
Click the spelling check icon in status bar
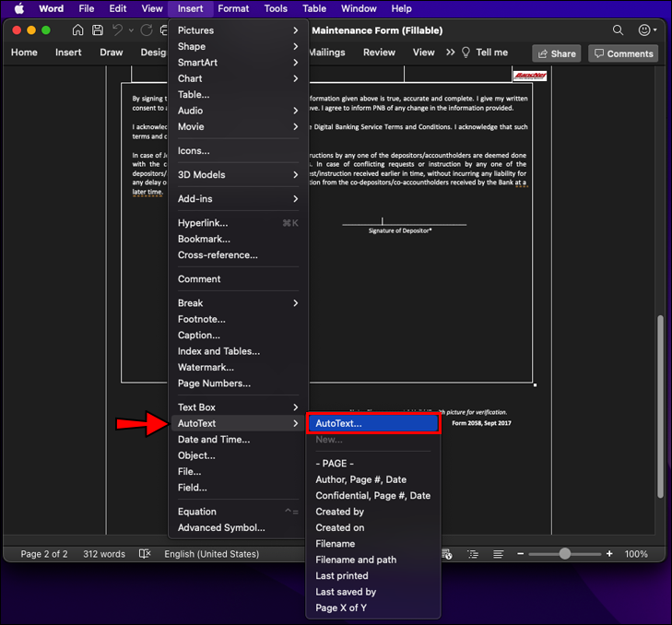click(145, 554)
